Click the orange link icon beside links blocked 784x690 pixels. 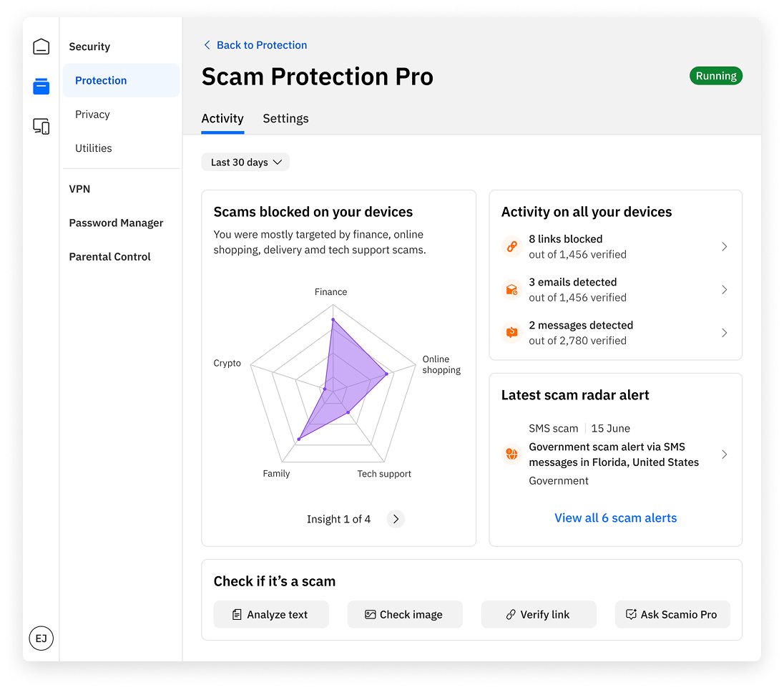coord(511,246)
